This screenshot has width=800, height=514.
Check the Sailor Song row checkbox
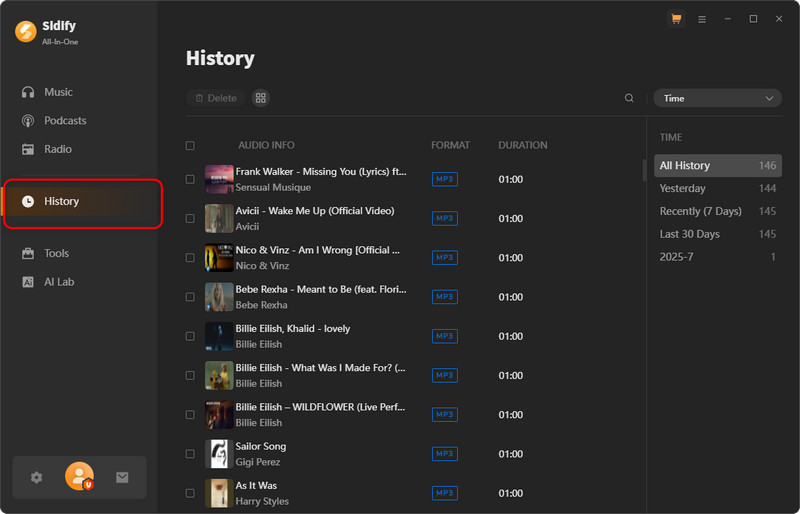point(190,455)
